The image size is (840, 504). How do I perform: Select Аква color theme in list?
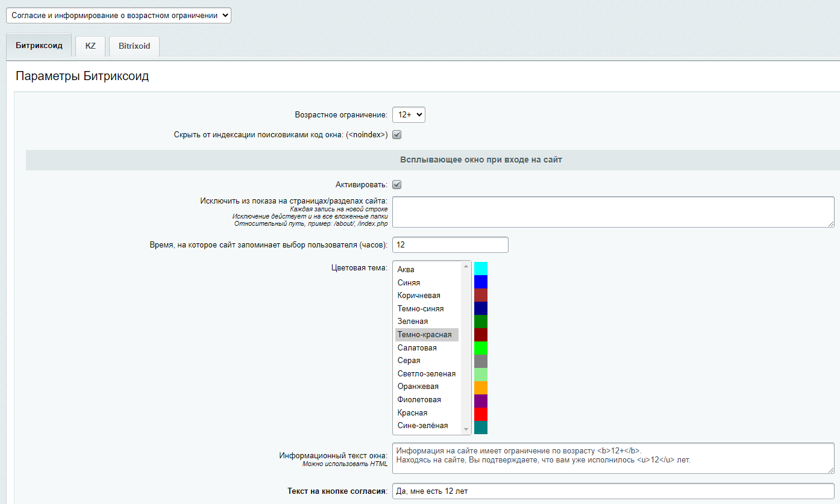pos(427,269)
